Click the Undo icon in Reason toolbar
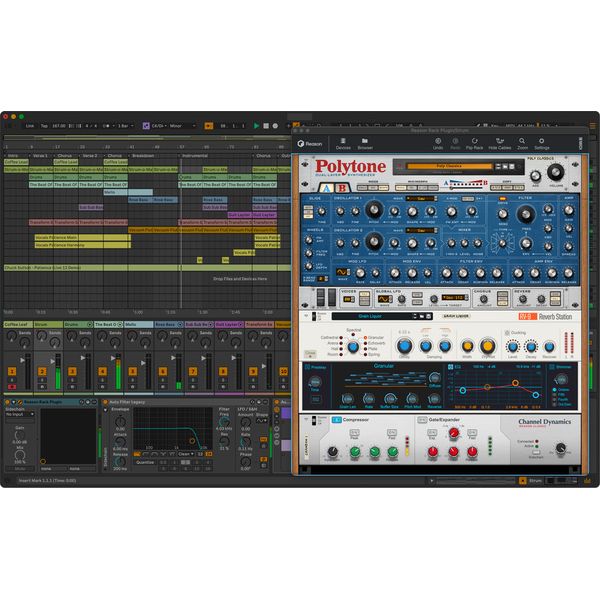This screenshot has width=600, height=600. click(x=438, y=141)
